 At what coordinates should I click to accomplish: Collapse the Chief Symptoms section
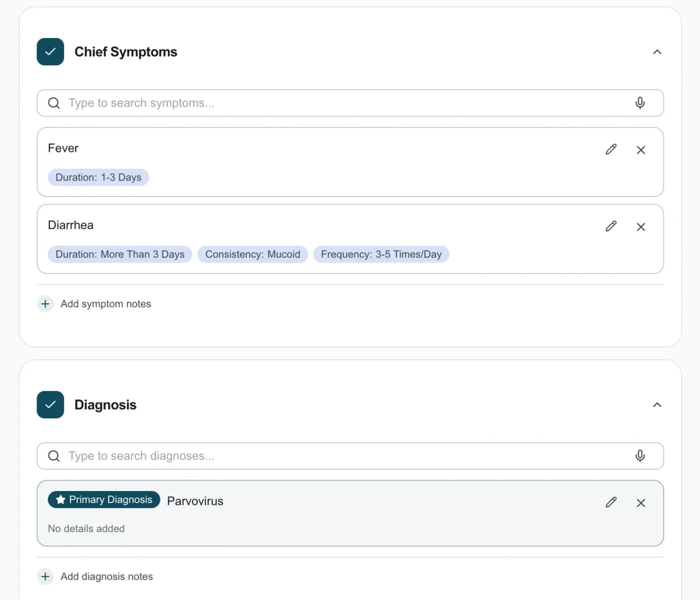point(657,52)
